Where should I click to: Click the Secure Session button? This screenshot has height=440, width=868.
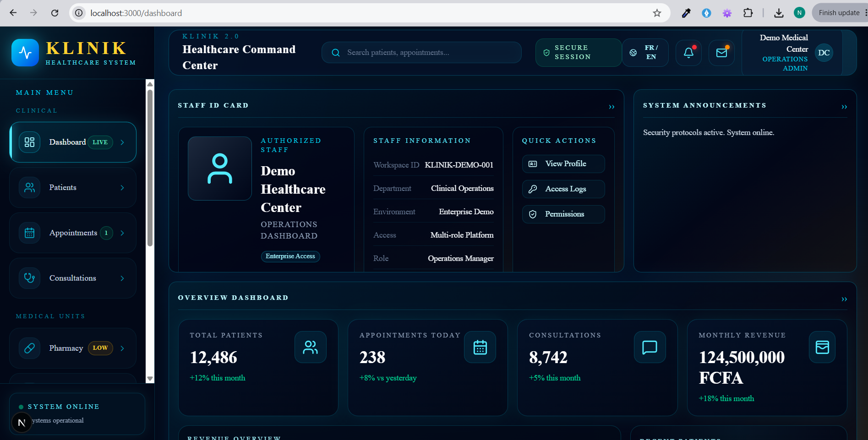coord(579,53)
